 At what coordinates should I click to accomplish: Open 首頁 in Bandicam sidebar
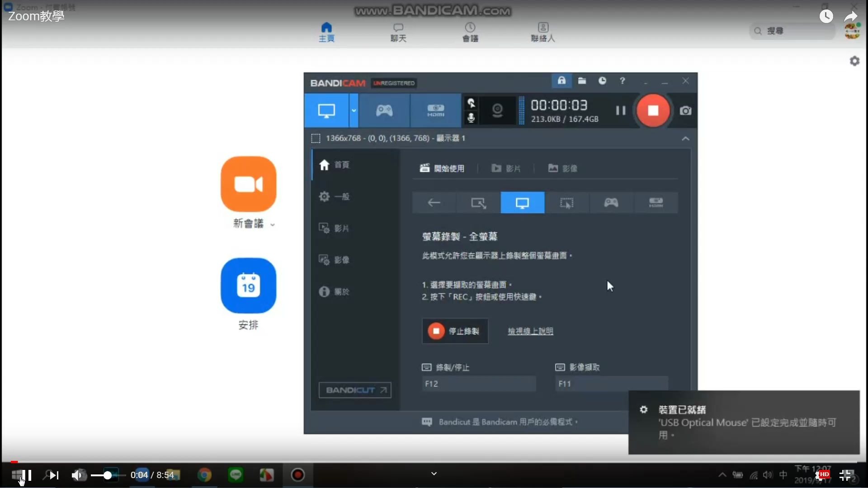[x=335, y=165]
